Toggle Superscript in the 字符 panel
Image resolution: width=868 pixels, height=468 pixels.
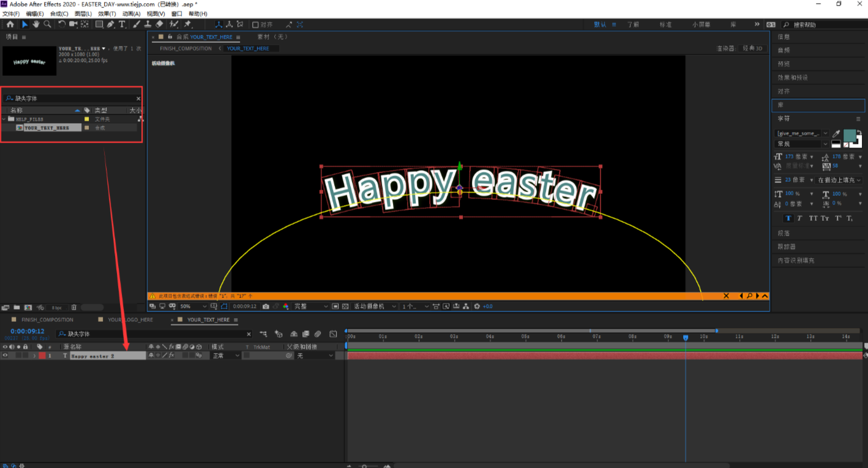click(x=838, y=218)
